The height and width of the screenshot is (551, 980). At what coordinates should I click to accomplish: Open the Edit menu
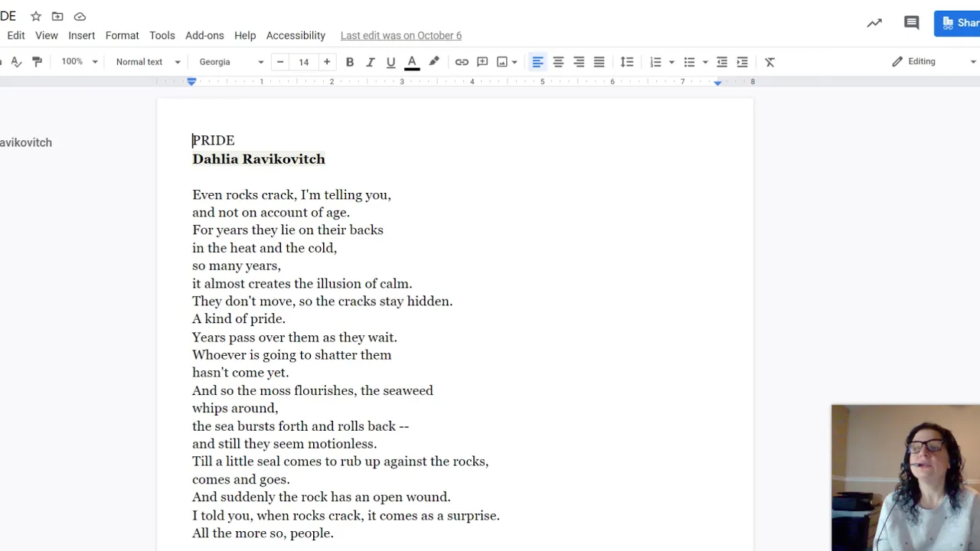tap(16, 35)
